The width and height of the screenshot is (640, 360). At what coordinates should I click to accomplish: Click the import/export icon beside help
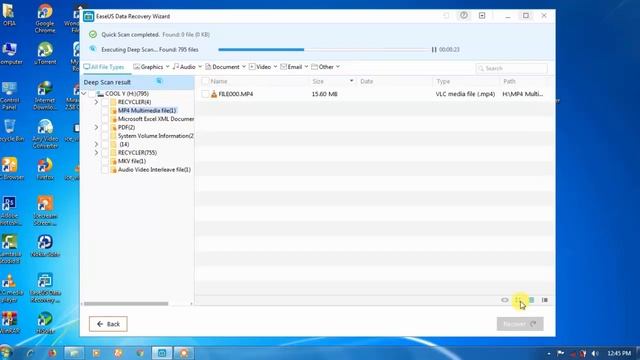[x=482, y=16]
